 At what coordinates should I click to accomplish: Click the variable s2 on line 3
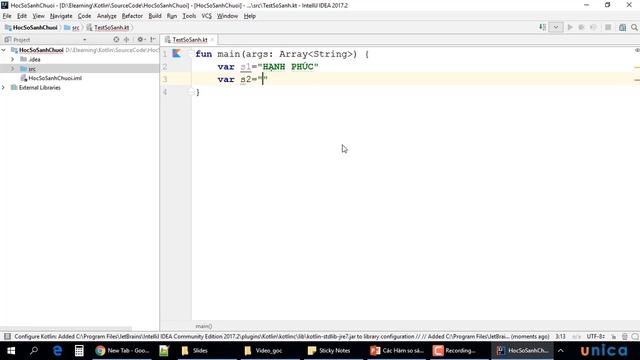coord(246,79)
